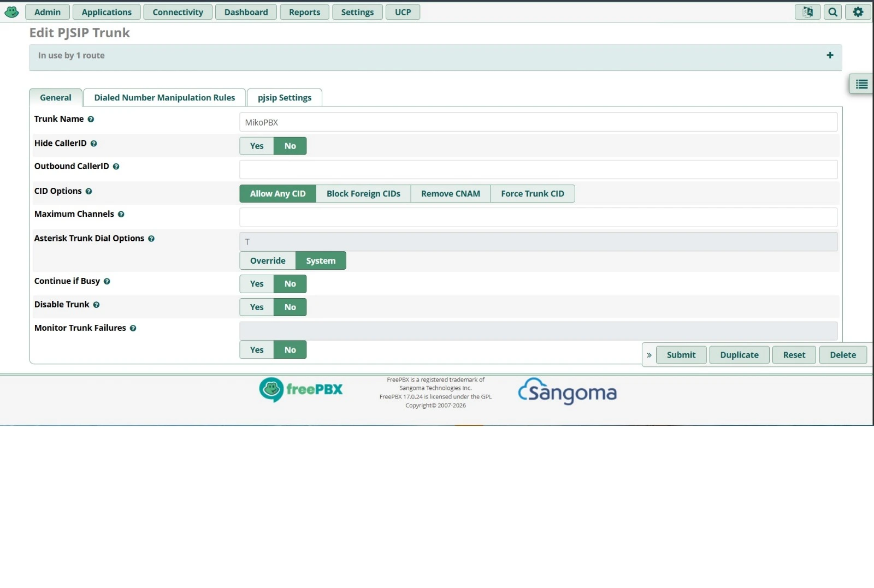Click the Submit button
The height and width of the screenshot is (588, 874).
681,355
